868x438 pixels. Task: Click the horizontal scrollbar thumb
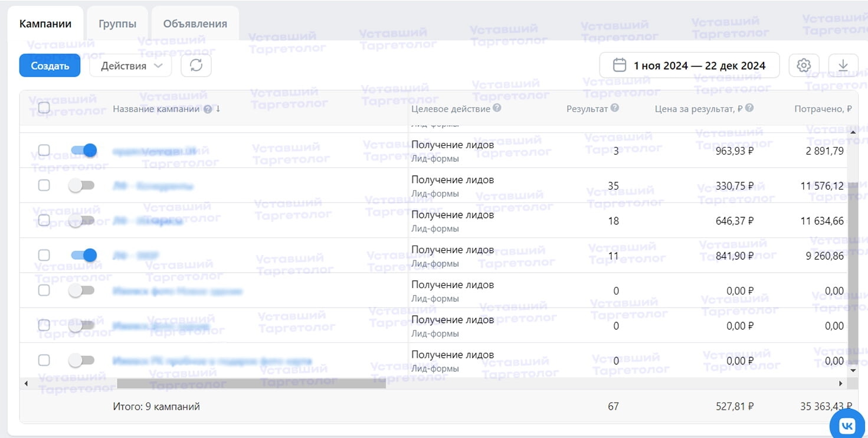251,384
